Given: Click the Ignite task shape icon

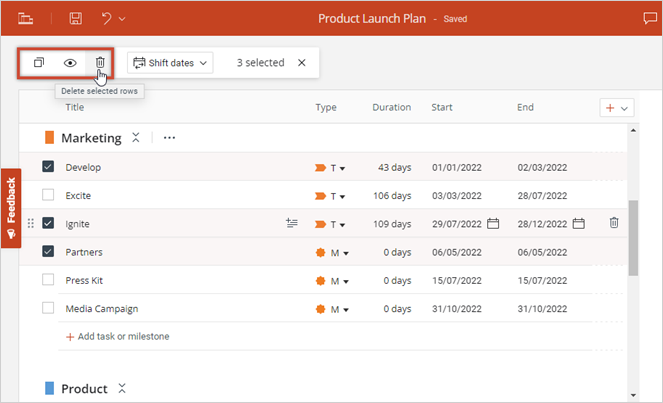Looking at the screenshot, I should [320, 224].
